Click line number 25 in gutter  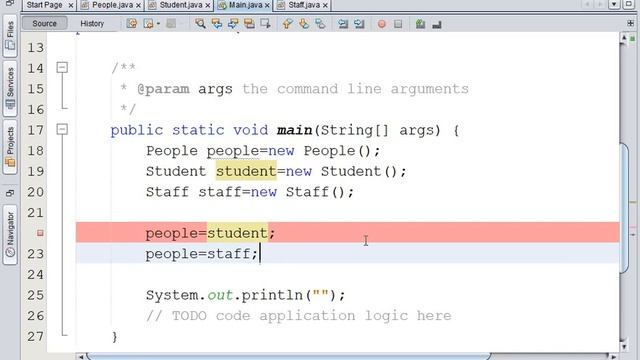click(36, 295)
